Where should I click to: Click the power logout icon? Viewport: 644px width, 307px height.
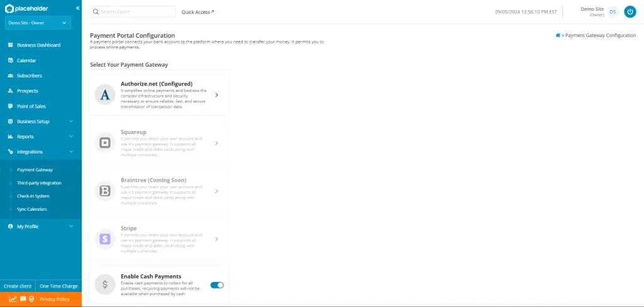(630, 12)
